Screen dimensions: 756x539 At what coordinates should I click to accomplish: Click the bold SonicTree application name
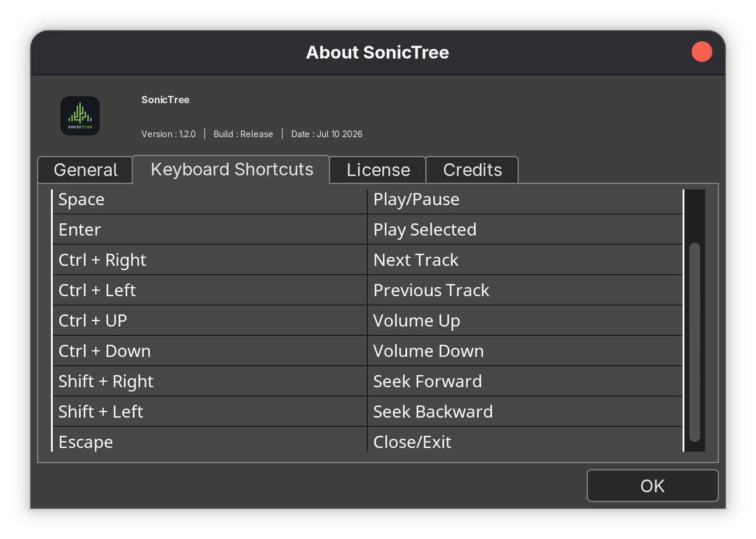click(166, 100)
